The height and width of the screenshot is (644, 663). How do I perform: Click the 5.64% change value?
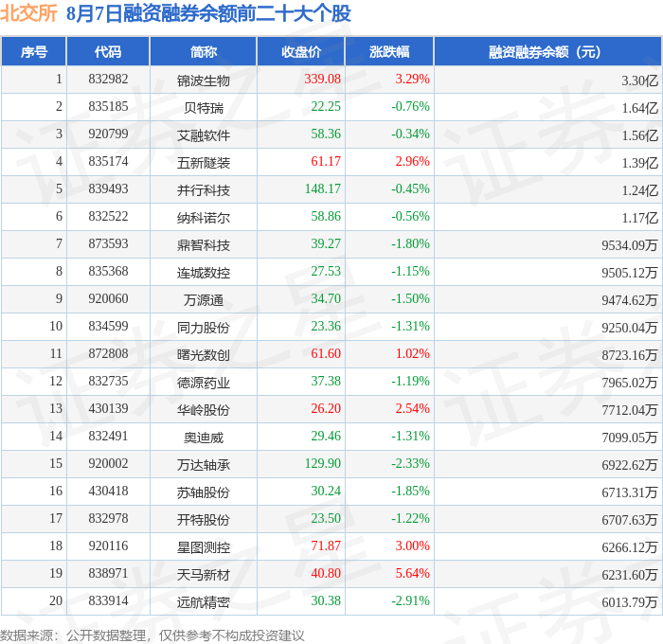point(412,574)
